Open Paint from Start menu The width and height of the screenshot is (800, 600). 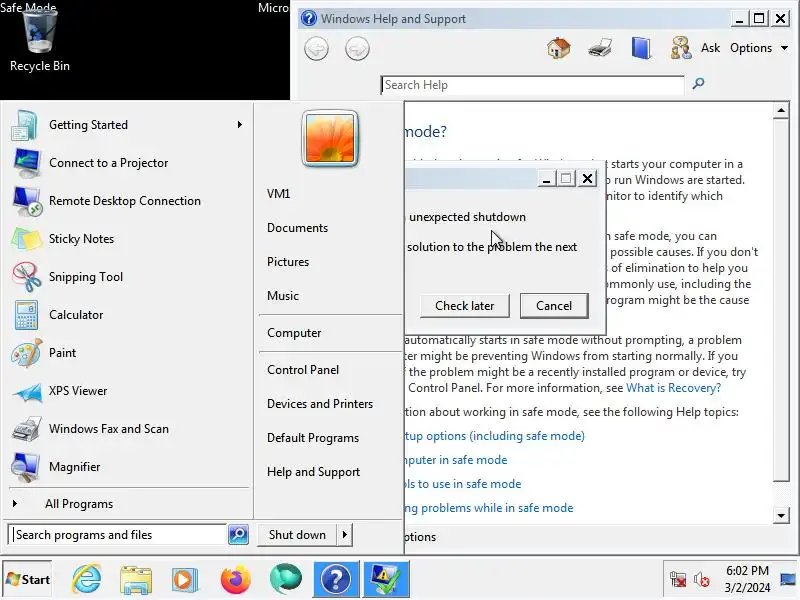click(62, 353)
